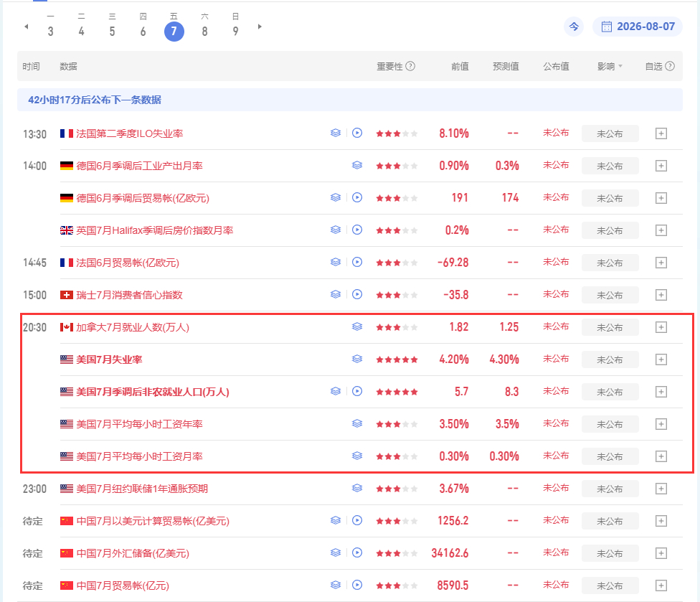Add 中国7月贸易帐(亿元) to watchlist
The width and height of the screenshot is (700, 602).
tap(661, 585)
